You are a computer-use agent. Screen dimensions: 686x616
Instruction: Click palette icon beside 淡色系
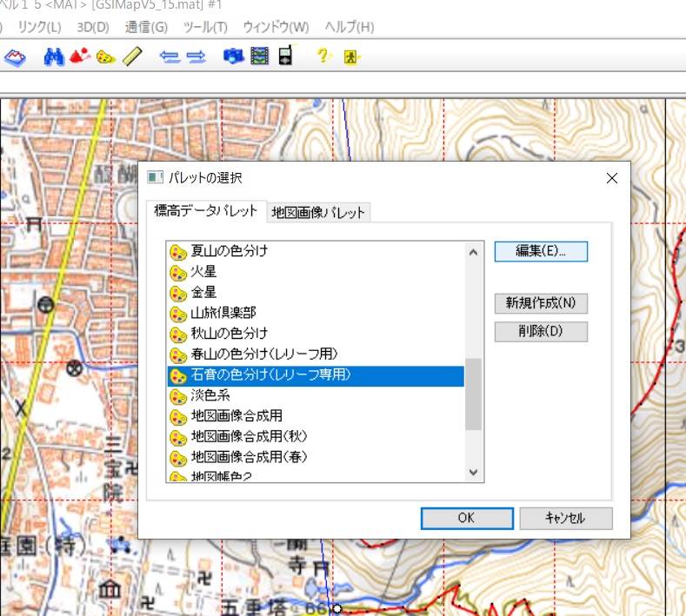[x=178, y=396]
